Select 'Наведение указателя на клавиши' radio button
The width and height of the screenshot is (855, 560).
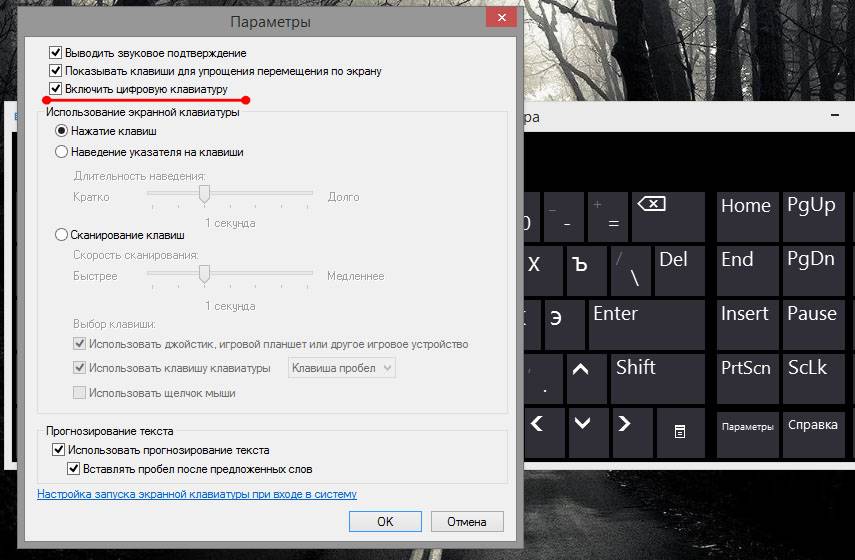click(62, 152)
